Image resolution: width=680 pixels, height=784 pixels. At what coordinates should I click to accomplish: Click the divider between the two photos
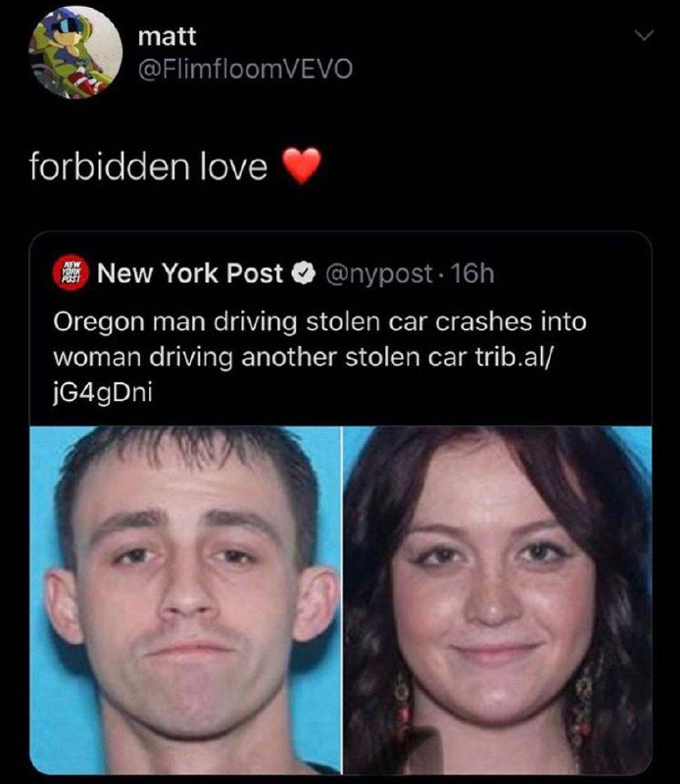point(342,600)
